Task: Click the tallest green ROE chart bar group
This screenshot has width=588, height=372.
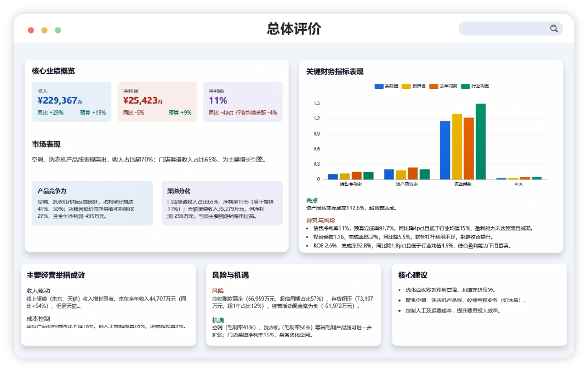Action: tap(536, 177)
